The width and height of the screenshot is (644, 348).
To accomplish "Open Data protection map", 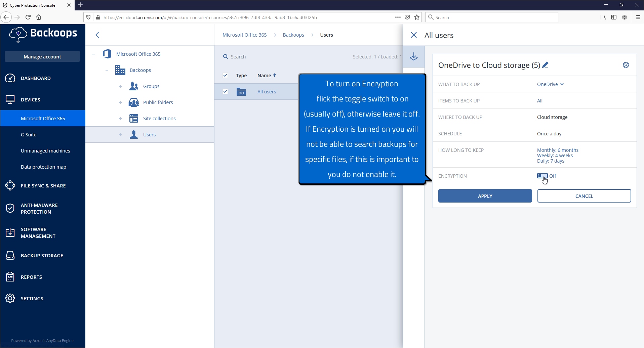I will pyautogui.click(x=43, y=167).
